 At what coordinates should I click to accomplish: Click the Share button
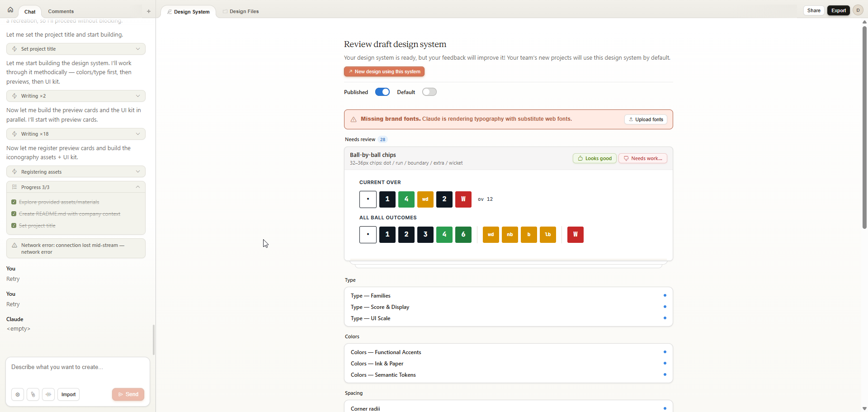[814, 10]
